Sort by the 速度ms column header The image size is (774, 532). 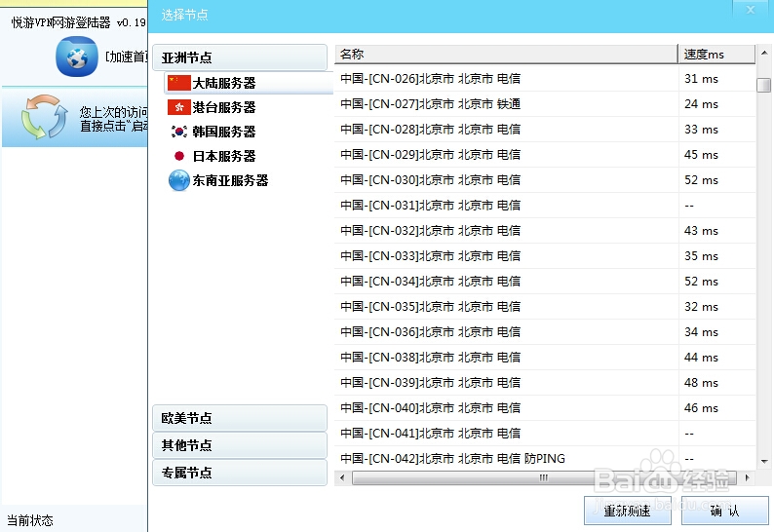coord(716,55)
